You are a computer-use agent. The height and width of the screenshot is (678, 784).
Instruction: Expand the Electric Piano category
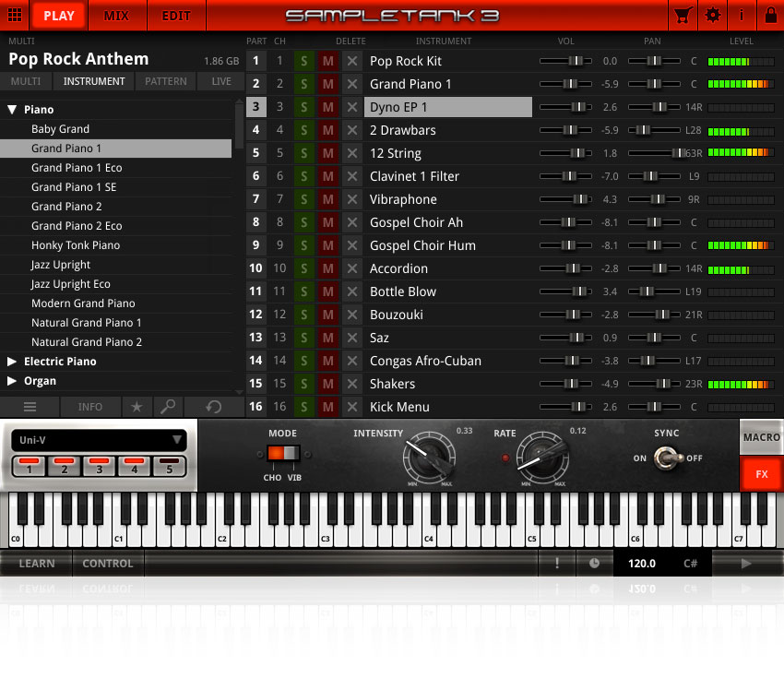tap(11, 361)
